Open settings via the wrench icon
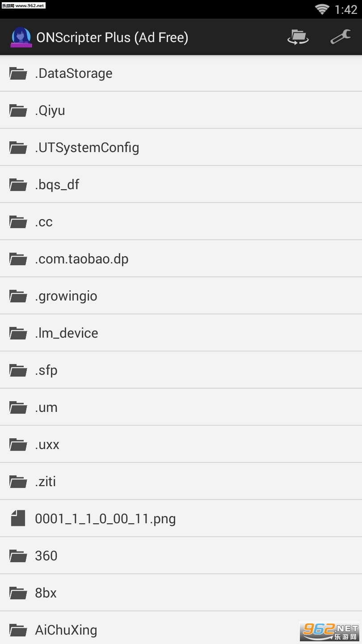 340,37
